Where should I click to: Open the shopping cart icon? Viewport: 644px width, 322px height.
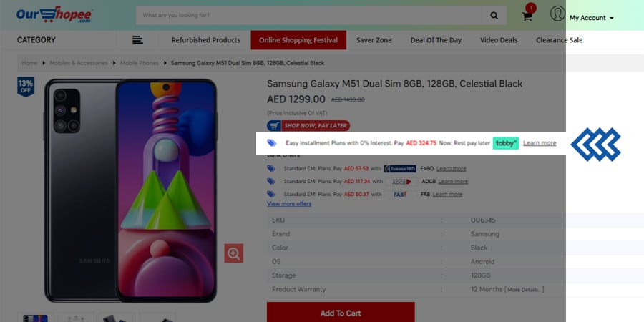point(527,16)
